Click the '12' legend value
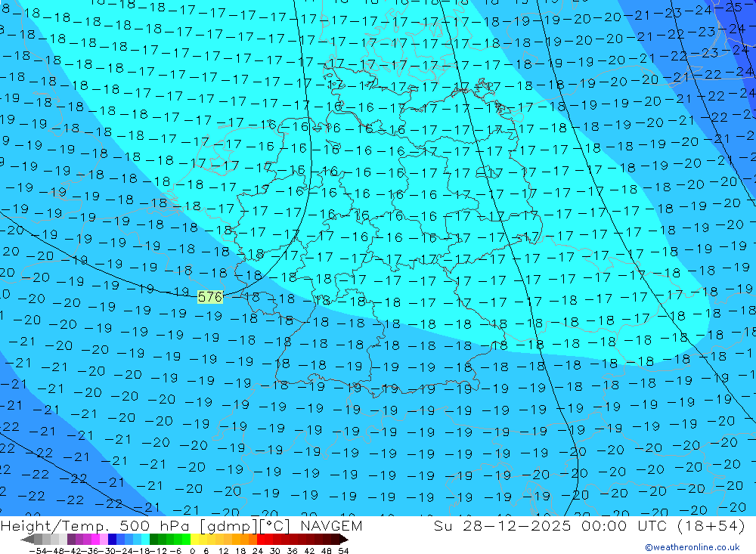This screenshot has height=554, width=756. pos(224,551)
